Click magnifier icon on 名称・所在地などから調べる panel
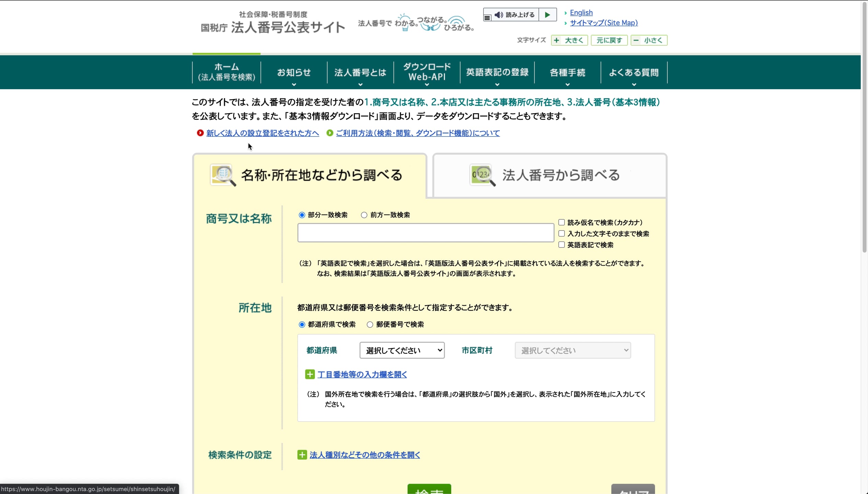Image resolution: width=868 pixels, height=494 pixels. click(x=222, y=175)
